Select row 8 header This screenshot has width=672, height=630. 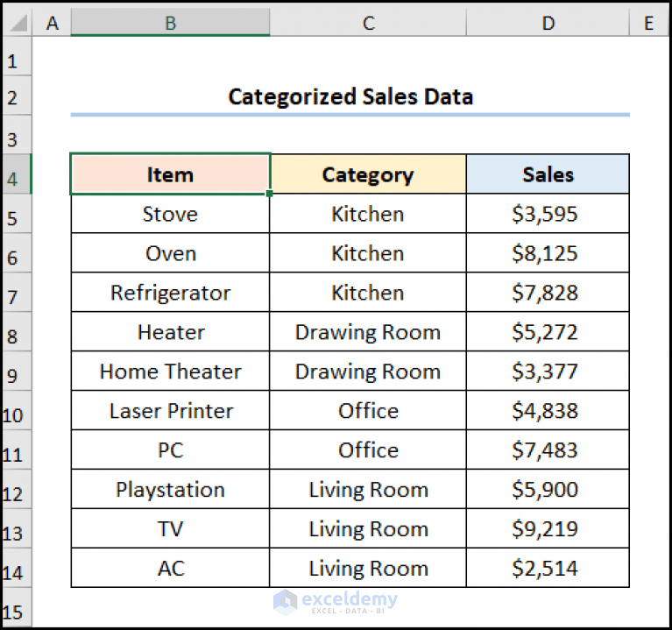click(x=17, y=332)
